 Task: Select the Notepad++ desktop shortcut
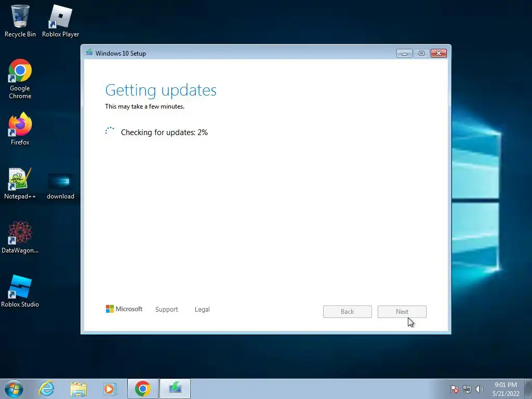coord(20,183)
